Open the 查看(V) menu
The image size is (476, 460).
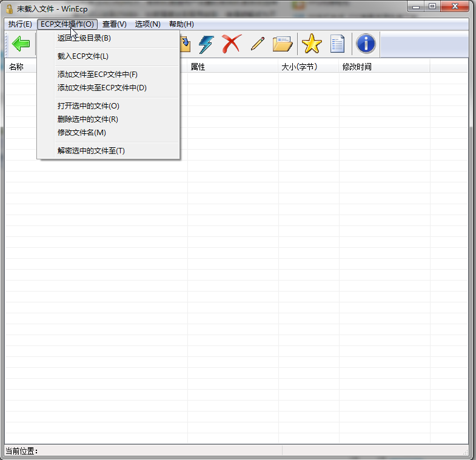point(114,24)
